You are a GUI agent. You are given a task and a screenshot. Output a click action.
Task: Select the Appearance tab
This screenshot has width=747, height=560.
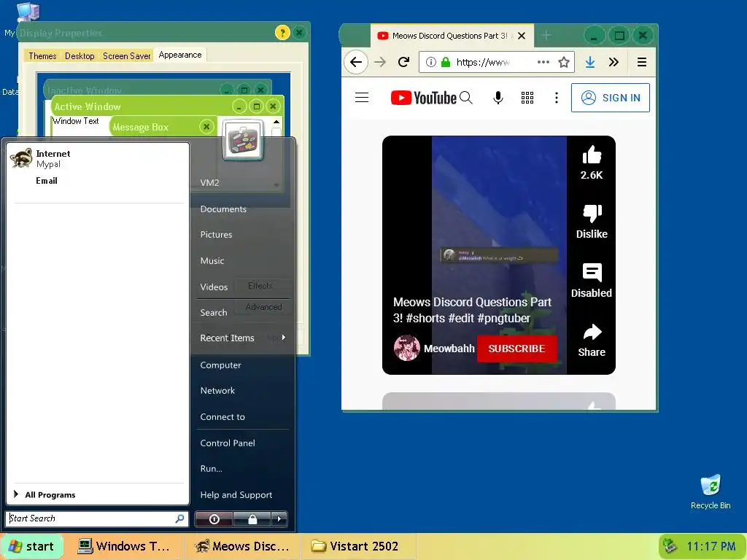pyautogui.click(x=180, y=55)
